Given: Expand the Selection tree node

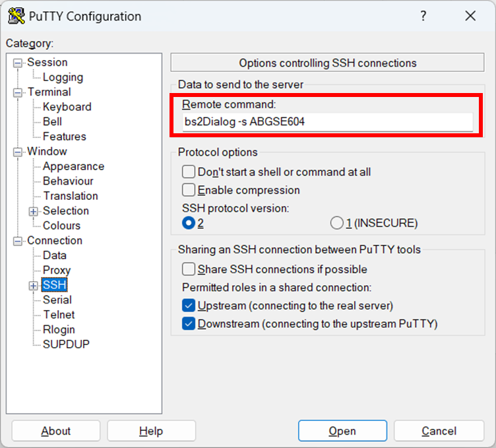Looking at the screenshot, I should 33,211.
